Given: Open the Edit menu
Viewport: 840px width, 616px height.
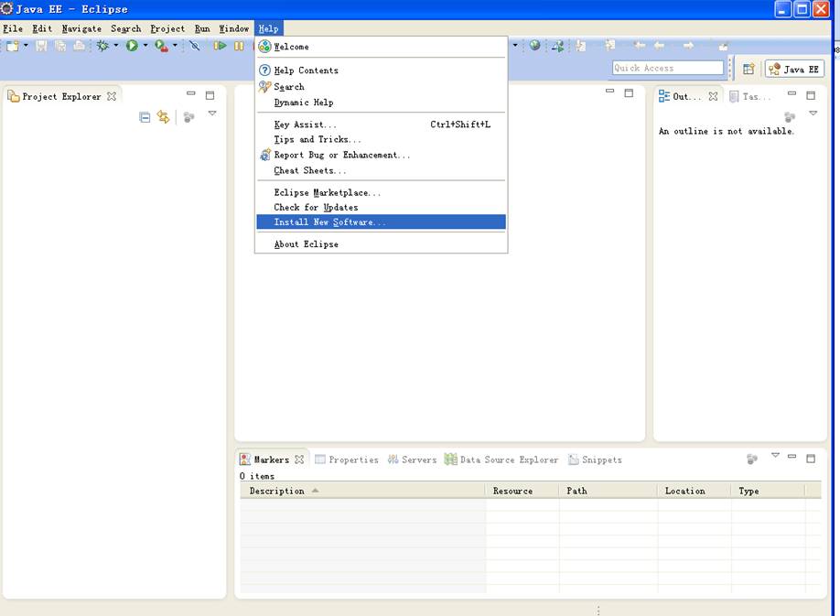Looking at the screenshot, I should [42, 28].
